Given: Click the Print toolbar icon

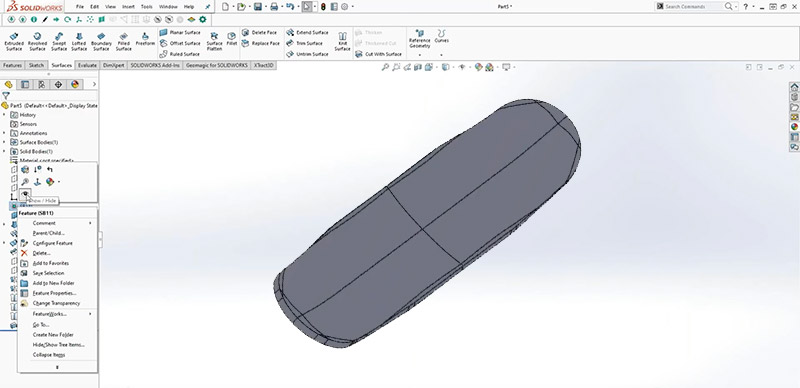Looking at the screenshot, I should point(274,7).
